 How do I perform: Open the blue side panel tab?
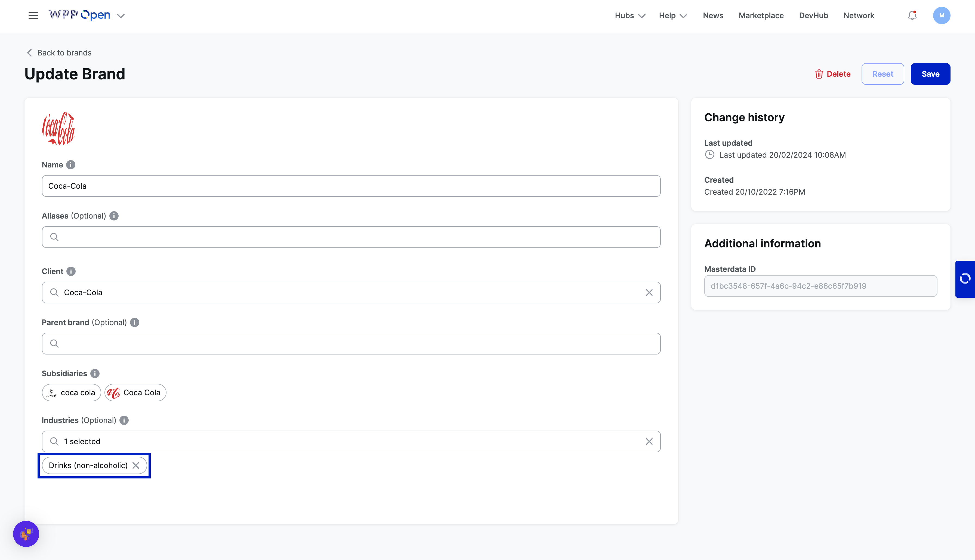tap(965, 279)
